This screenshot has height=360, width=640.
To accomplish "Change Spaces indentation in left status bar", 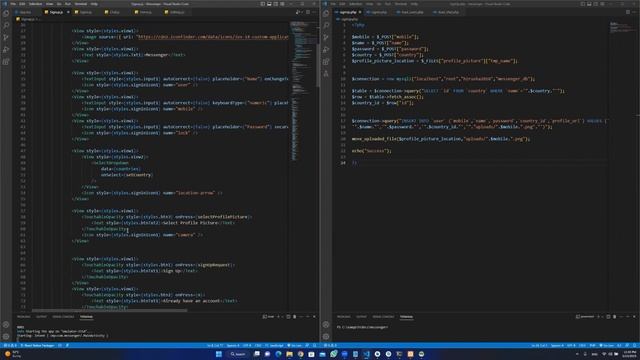I will [233, 346].
